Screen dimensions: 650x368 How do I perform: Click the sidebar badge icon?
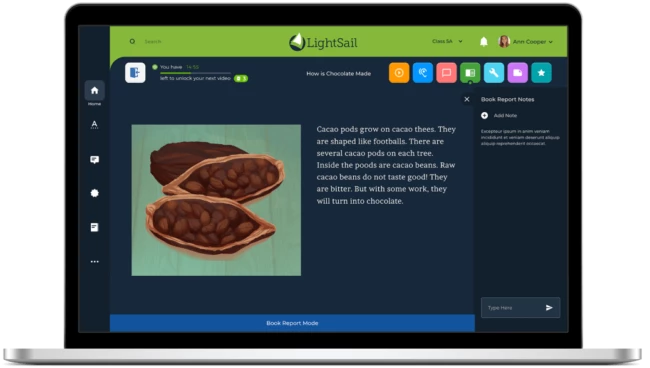pyautogui.click(x=95, y=193)
